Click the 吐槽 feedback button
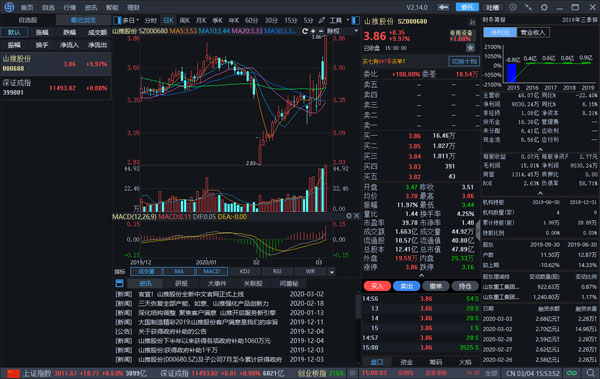This screenshot has width=600, height=379. pos(492,7)
